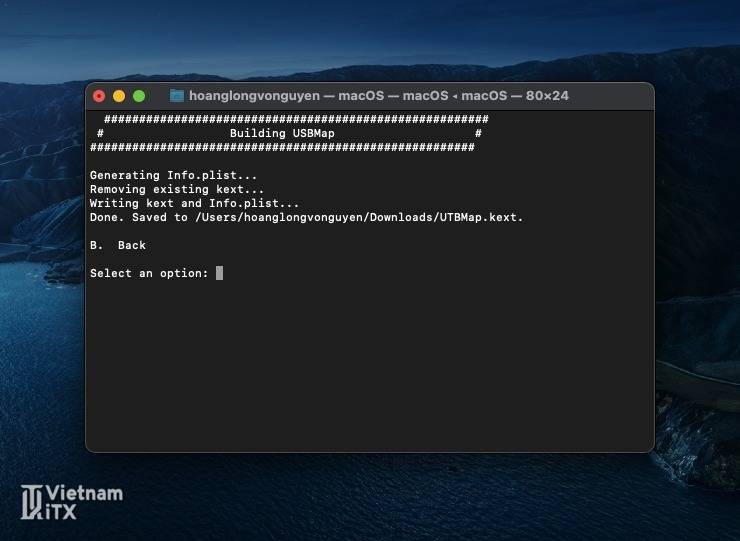
Task: Click the 'Writing kext and Info.plist...' line
Action: pyautogui.click(x=194, y=203)
